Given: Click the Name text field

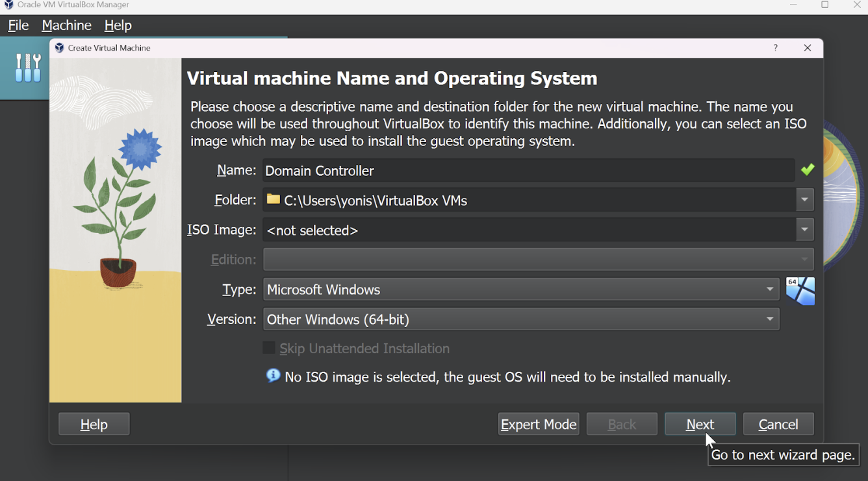Looking at the screenshot, I should click(x=528, y=171).
